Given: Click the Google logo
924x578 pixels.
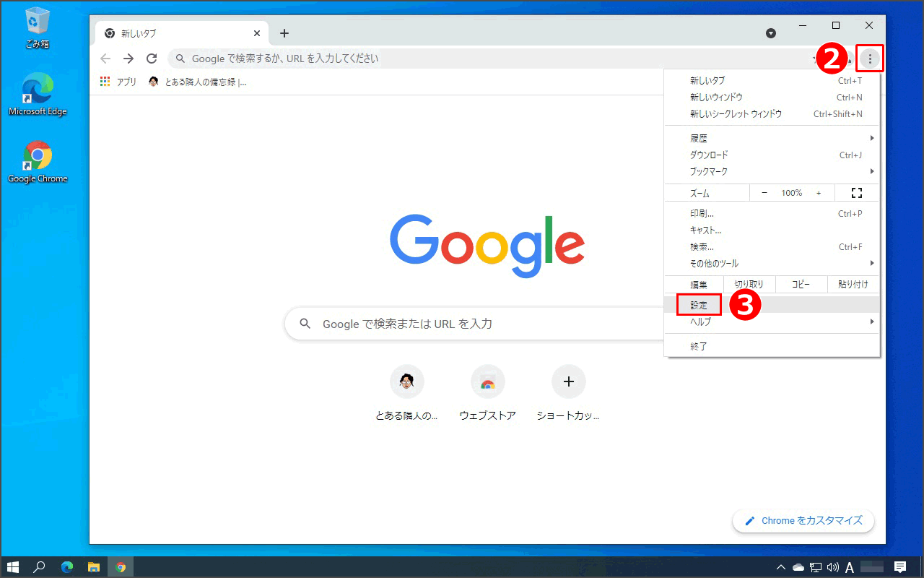Looking at the screenshot, I should (x=487, y=246).
